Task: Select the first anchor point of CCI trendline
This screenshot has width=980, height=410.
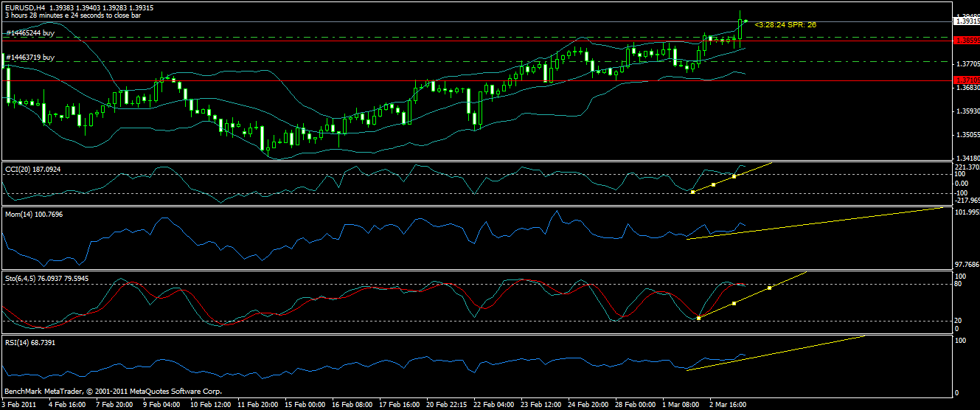Action: (692, 192)
